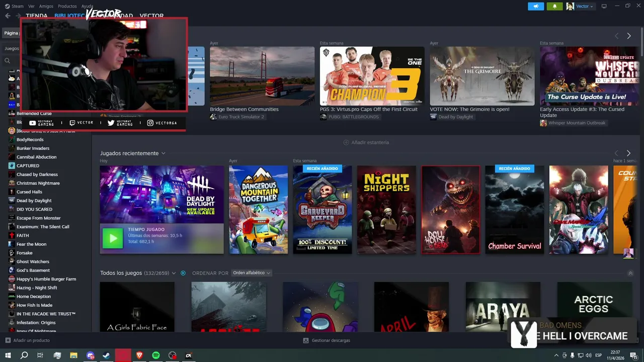The width and height of the screenshot is (644, 362).
Task: Open Discord from the taskbar
Action: 90,355
